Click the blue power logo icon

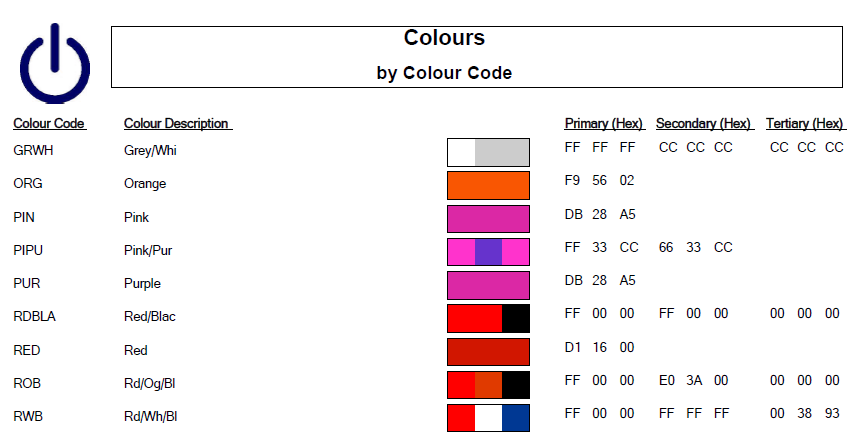coord(55,63)
